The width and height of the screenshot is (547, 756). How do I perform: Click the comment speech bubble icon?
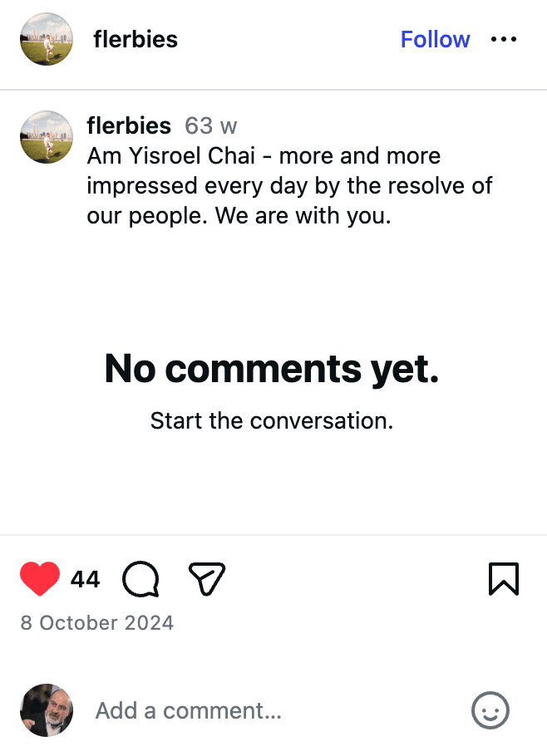point(140,579)
